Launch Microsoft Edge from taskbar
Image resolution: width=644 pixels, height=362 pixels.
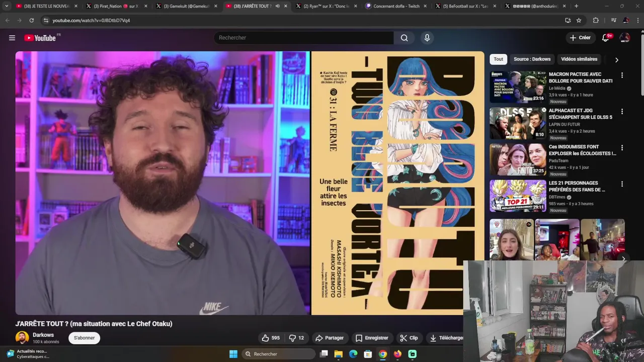pos(353,354)
